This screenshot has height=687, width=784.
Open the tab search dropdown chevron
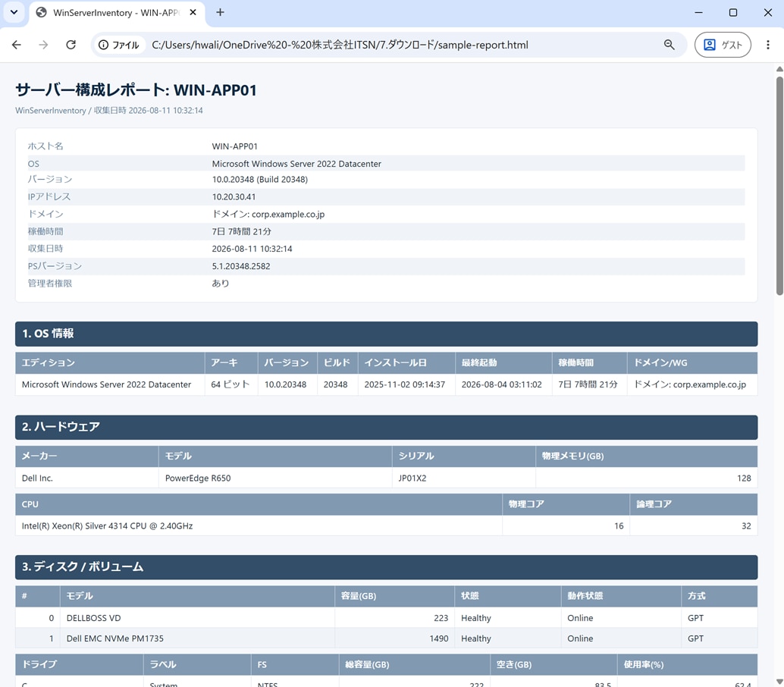pos(14,12)
